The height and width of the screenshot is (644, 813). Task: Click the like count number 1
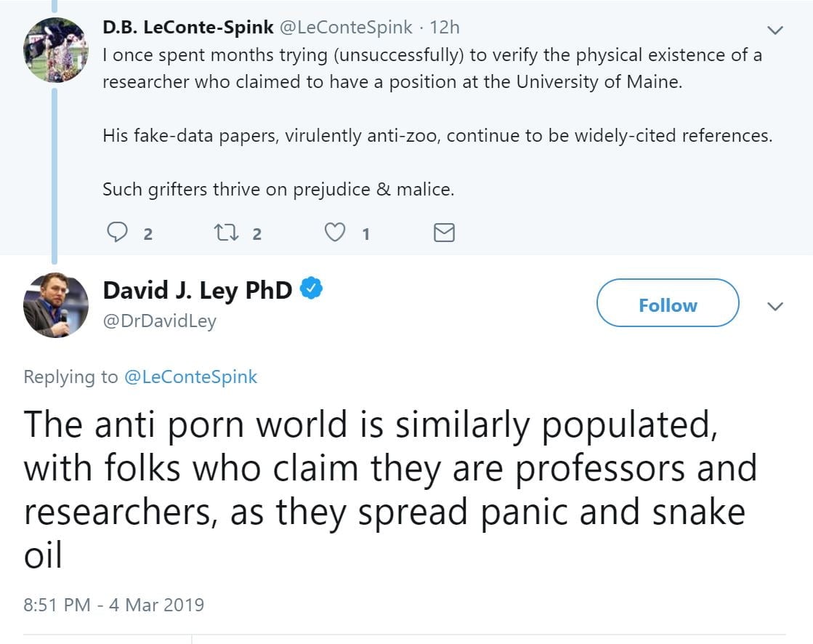coord(365,234)
